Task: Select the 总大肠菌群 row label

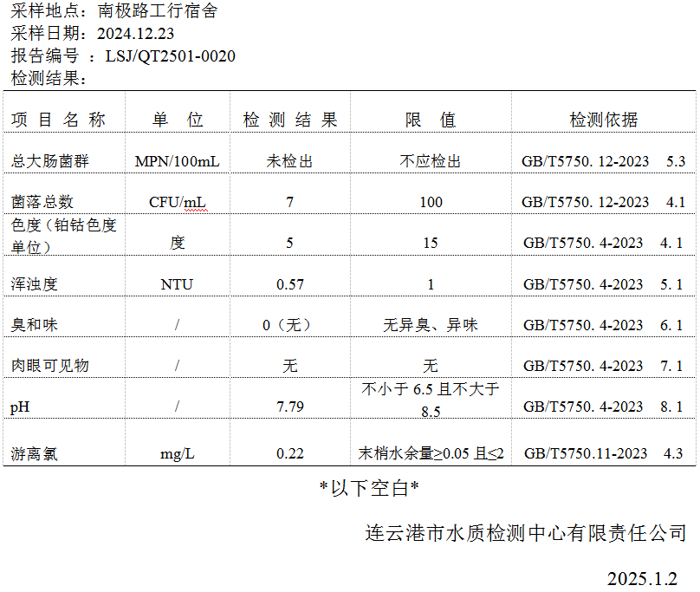Action: coord(50,161)
